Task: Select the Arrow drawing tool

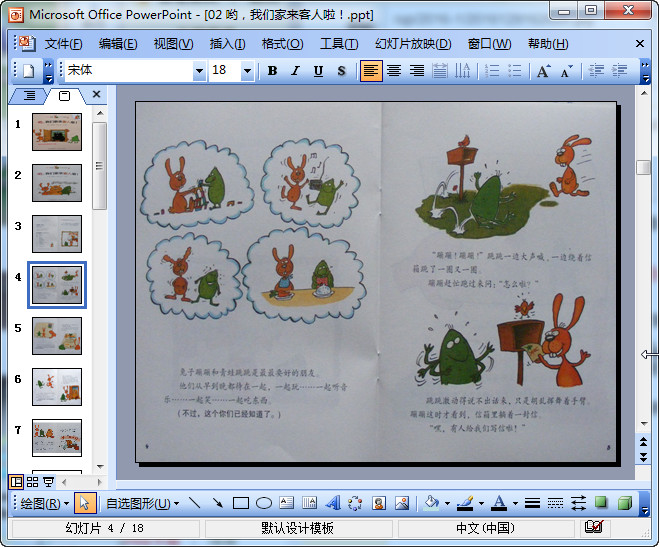Action: (x=218, y=503)
